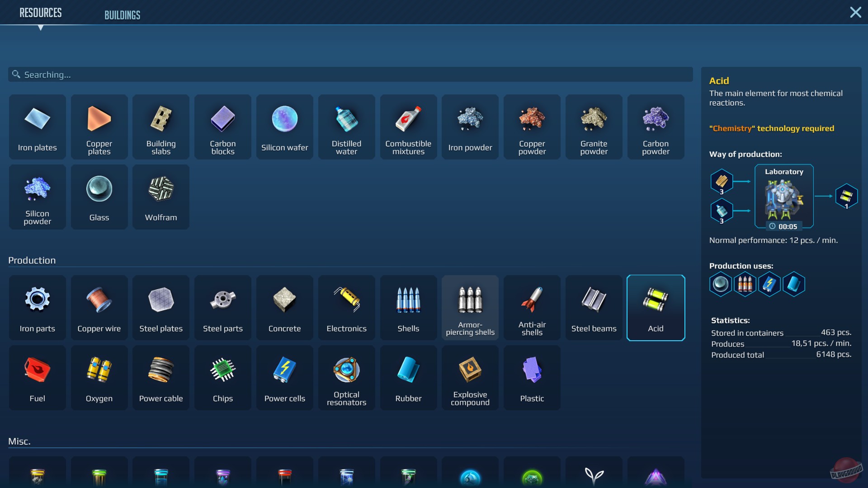The height and width of the screenshot is (488, 868).
Task: Open the Explosive compound details
Action: [470, 378]
